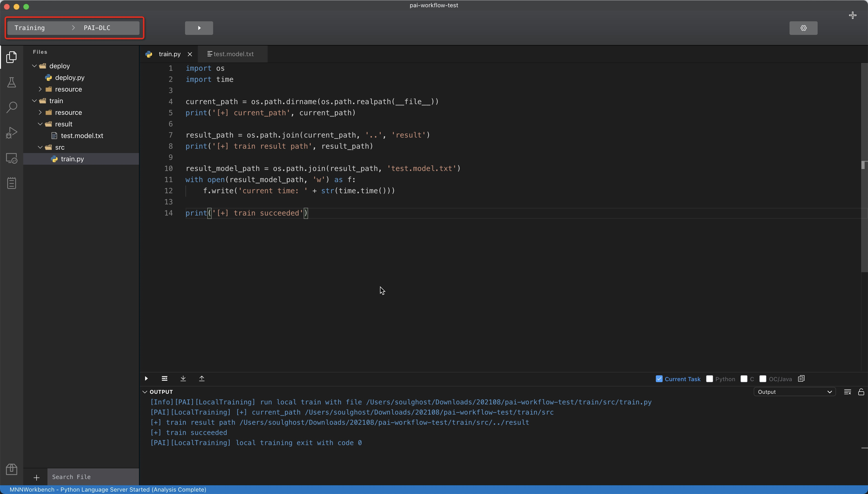Open the run and debug sidebar icon
Viewport: 868px width, 494px height.
click(12, 133)
